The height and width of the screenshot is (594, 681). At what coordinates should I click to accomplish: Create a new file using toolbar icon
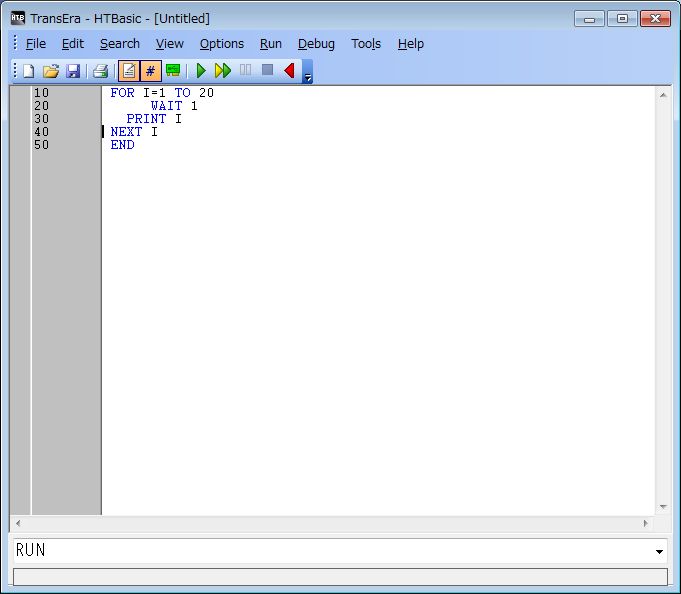[x=28, y=71]
